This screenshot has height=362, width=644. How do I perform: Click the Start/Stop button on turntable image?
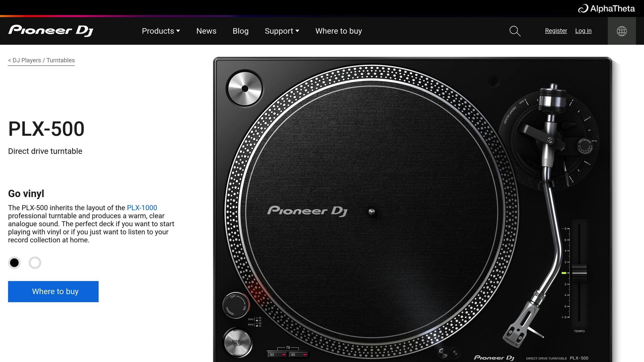coord(237,343)
